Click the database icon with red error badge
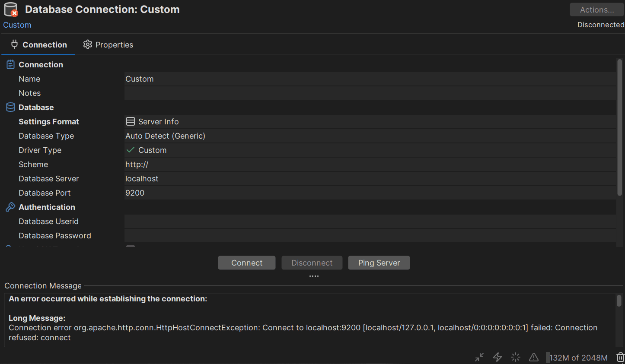The width and height of the screenshot is (625, 364). pos(10,9)
